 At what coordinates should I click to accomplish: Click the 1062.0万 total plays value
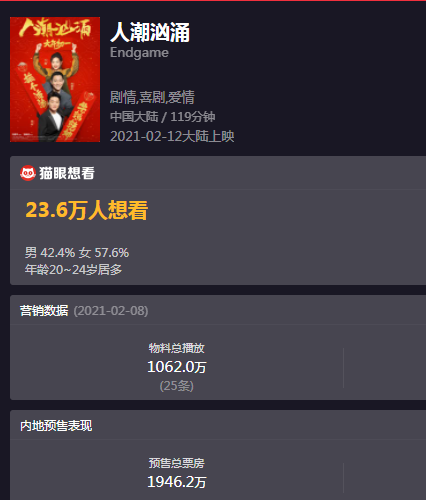[x=177, y=367]
